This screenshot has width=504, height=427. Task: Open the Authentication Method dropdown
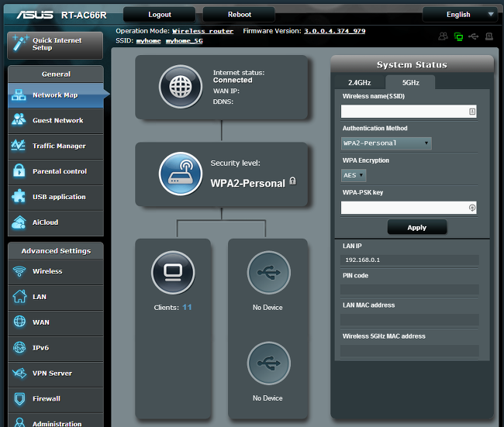[386, 143]
